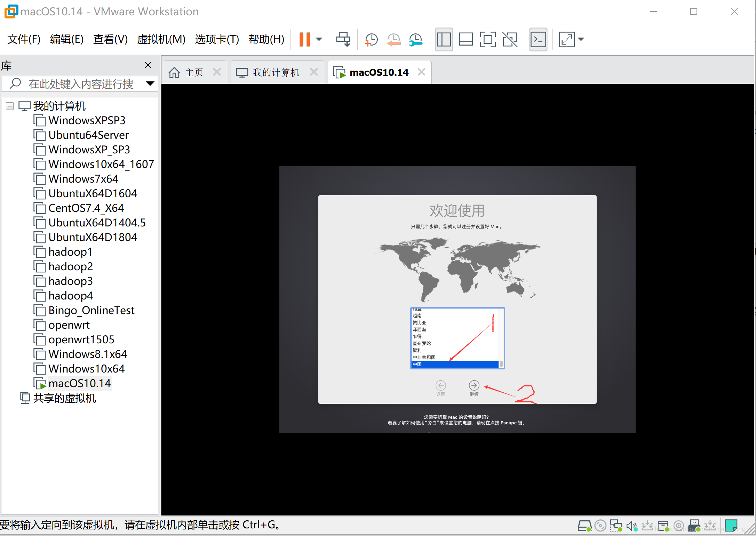This screenshot has height=536, width=756.
Task: Click the printer status icon
Action: [663, 526]
